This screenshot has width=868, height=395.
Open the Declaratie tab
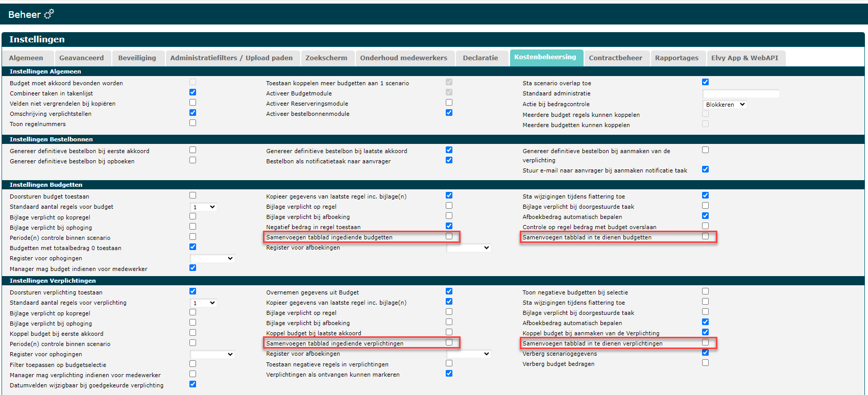(x=480, y=58)
